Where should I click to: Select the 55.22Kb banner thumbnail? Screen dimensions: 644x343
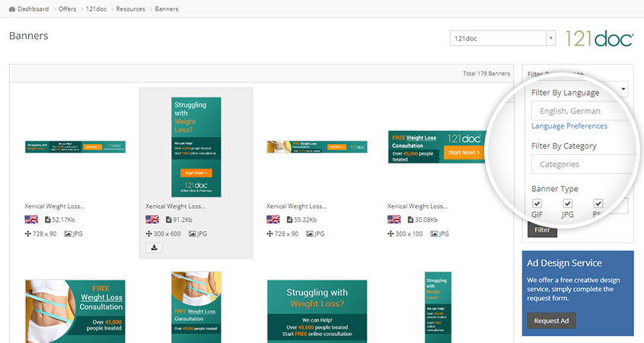pos(317,147)
